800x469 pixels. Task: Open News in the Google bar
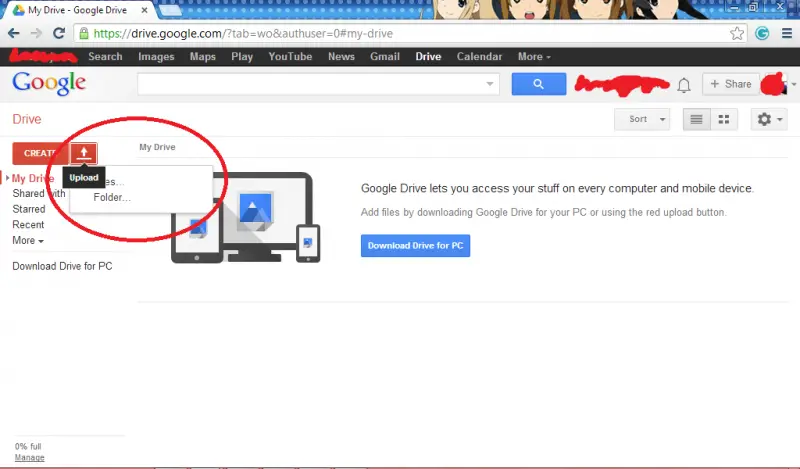[341, 57]
